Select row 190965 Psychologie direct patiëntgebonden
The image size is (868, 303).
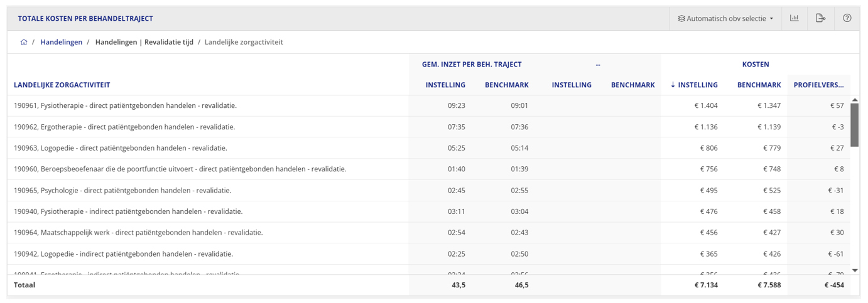[x=429, y=190]
